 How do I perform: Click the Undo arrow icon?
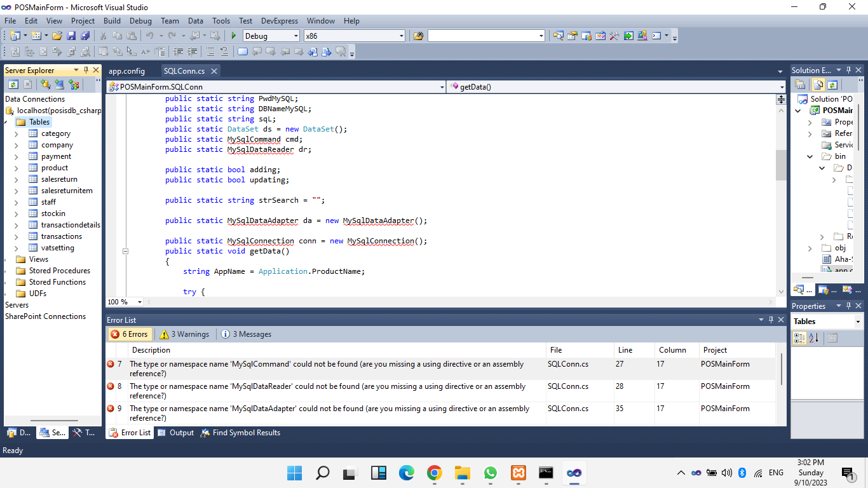(149, 36)
